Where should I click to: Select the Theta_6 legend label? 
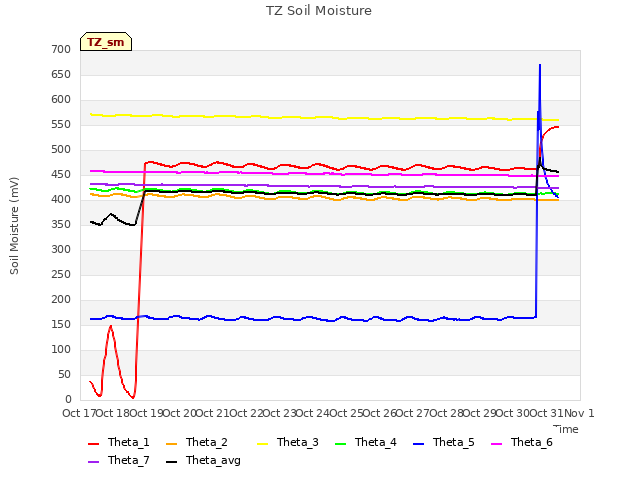click(531, 442)
